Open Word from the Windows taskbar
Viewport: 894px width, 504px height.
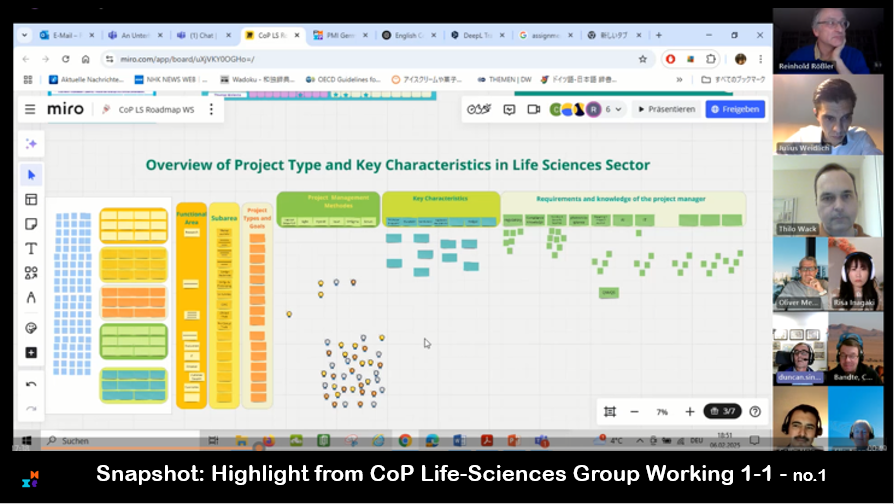458,440
